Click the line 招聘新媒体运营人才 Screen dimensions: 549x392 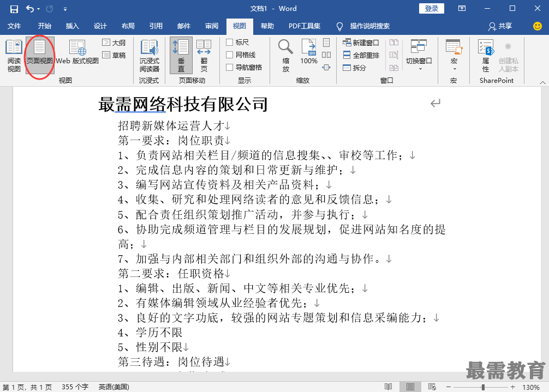(x=171, y=125)
